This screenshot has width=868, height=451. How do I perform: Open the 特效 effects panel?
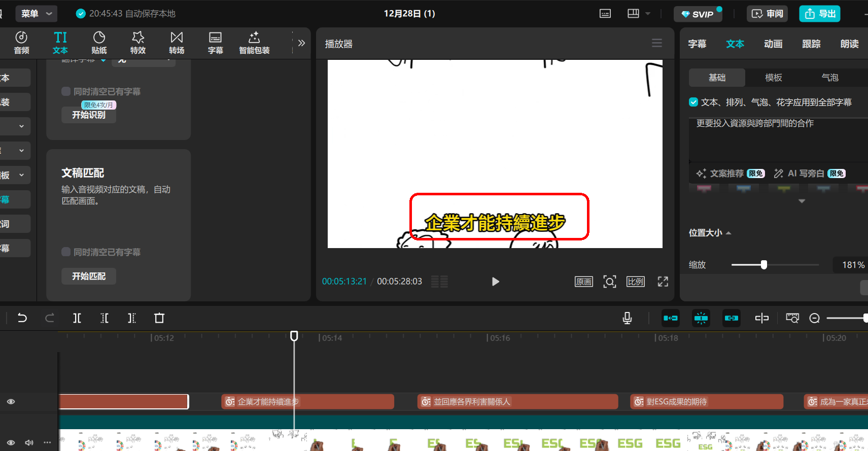pyautogui.click(x=138, y=43)
